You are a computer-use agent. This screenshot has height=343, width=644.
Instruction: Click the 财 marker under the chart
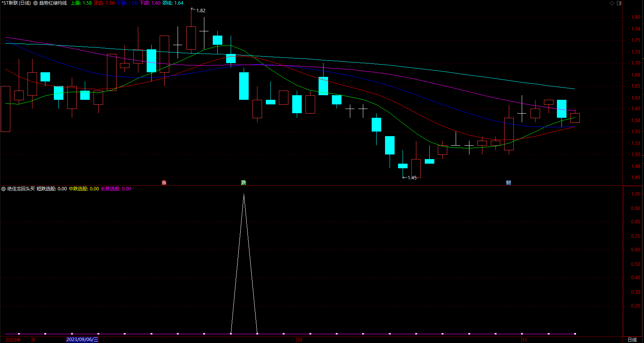click(508, 183)
